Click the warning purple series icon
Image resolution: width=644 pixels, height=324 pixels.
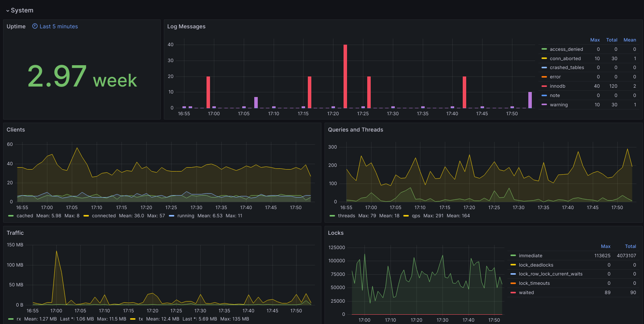pyautogui.click(x=544, y=105)
